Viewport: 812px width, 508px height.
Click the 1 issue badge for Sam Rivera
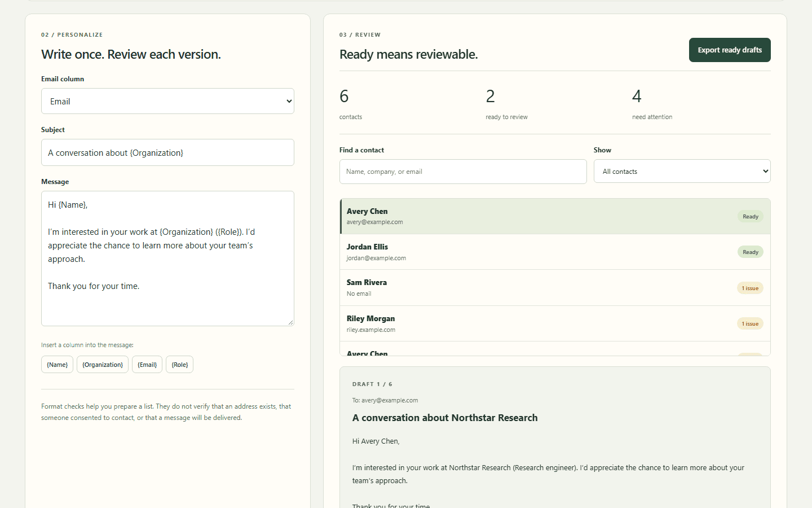click(x=750, y=288)
